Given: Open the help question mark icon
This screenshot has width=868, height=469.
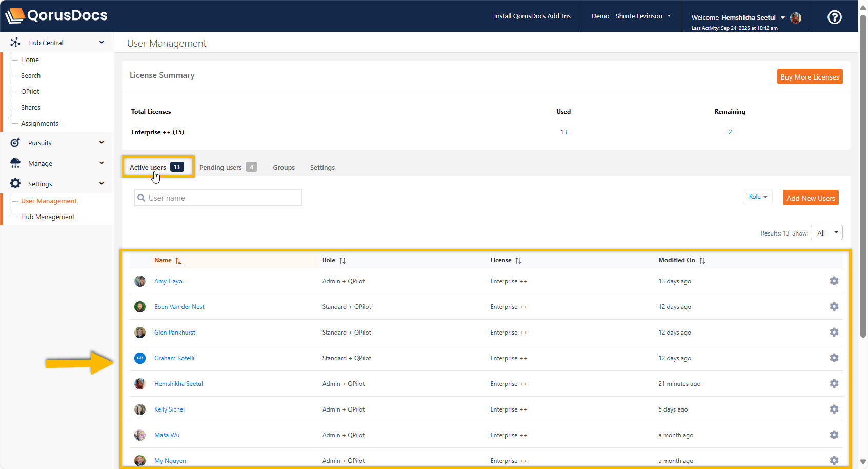Looking at the screenshot, I should tap(834, 17).
